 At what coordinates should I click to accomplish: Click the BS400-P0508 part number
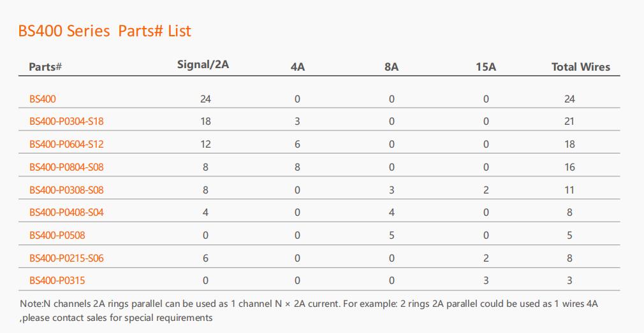tap(57, 236)
